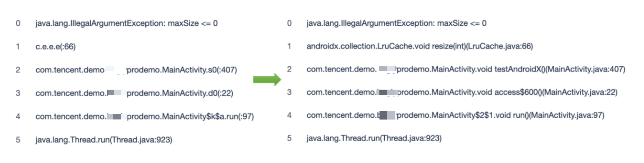Click the MainActivity$k$a.run(:97) frame
Image resolution: width=644 pixels, height=163 pixels.
(x=145, y=116)
